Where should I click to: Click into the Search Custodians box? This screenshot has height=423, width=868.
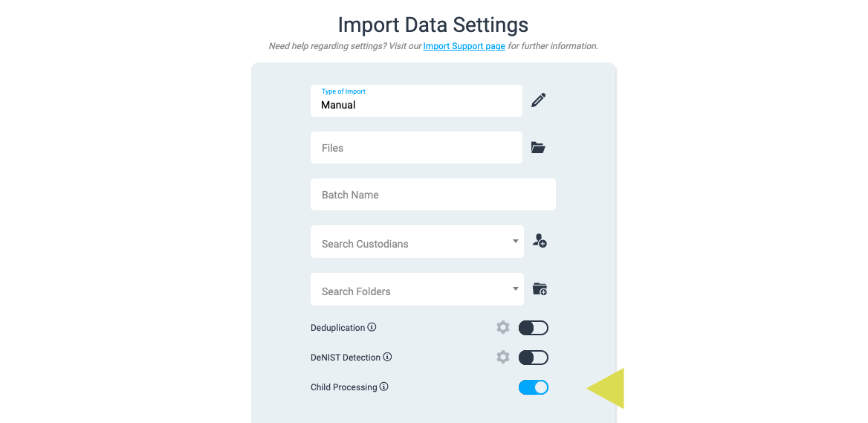(x=409, y=243)
